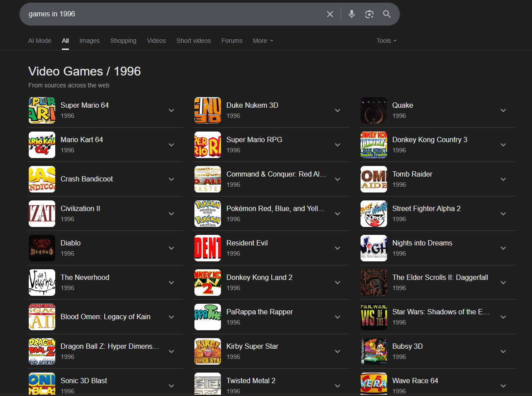Open the Forums tab
This screenshot has width=532, height=396.
[232, 41]
